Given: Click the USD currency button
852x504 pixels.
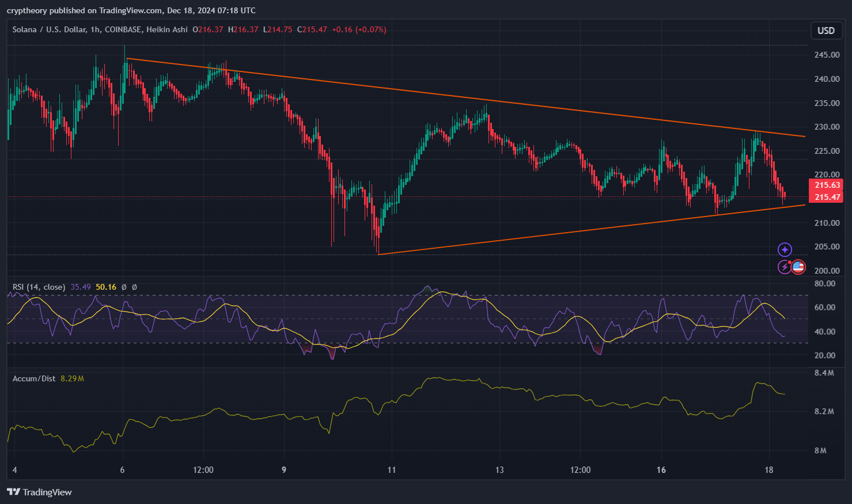Looking at the screenshot, I should pos(826,31).
